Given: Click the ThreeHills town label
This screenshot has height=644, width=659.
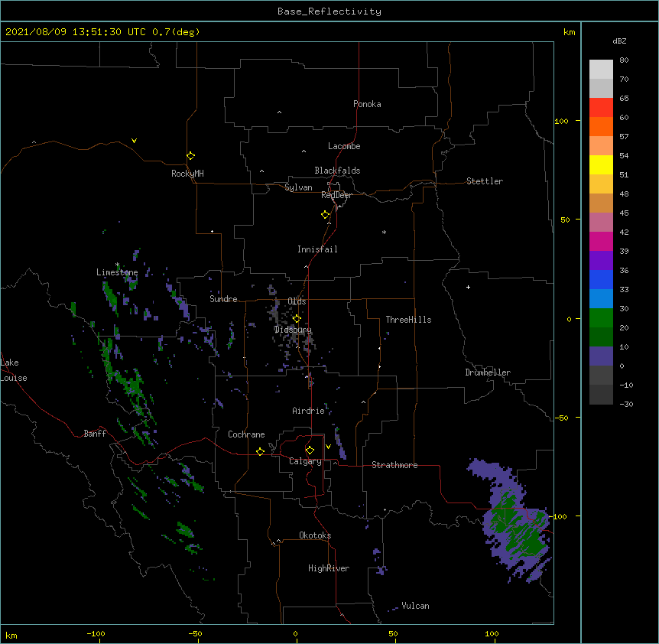Looking at the screenshot, I should pyautogui.click(x=408, y=320).
